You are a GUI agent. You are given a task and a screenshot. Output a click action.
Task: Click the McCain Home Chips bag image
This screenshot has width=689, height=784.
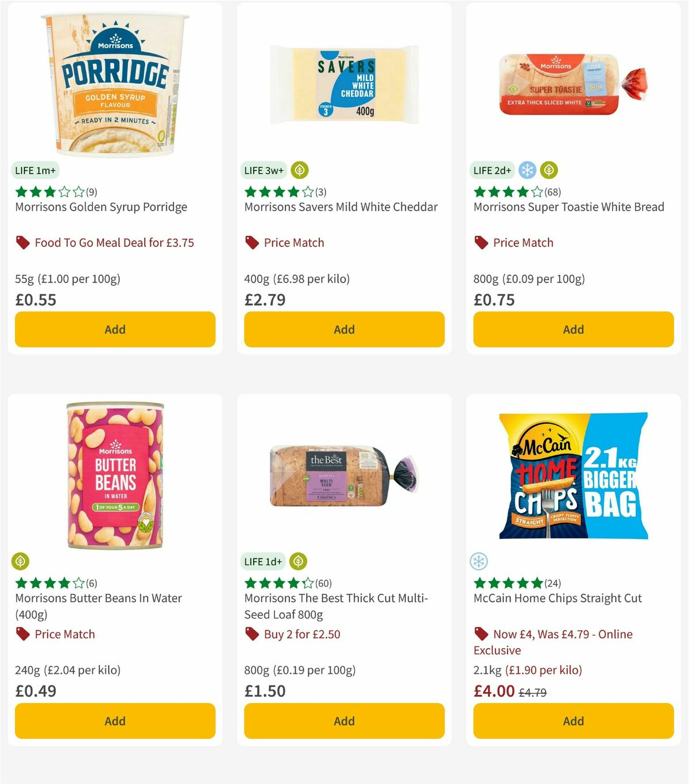(572, 478)
